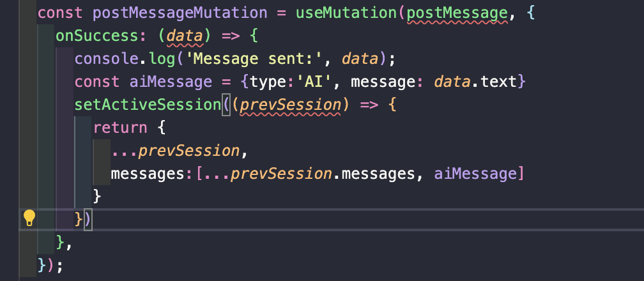Click the ...prevSession spread line
This screenshot has width=644, height=281.
[x=180, y=151]
